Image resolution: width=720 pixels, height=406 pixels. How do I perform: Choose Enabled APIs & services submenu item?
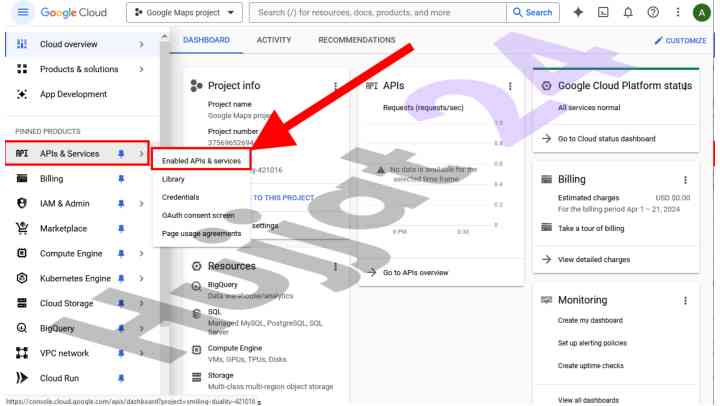201,161
